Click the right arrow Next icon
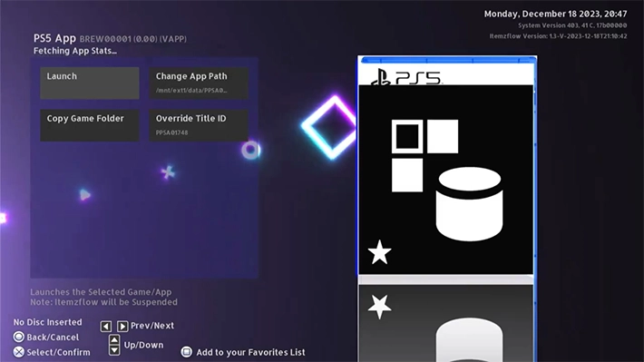 point(122,327)
